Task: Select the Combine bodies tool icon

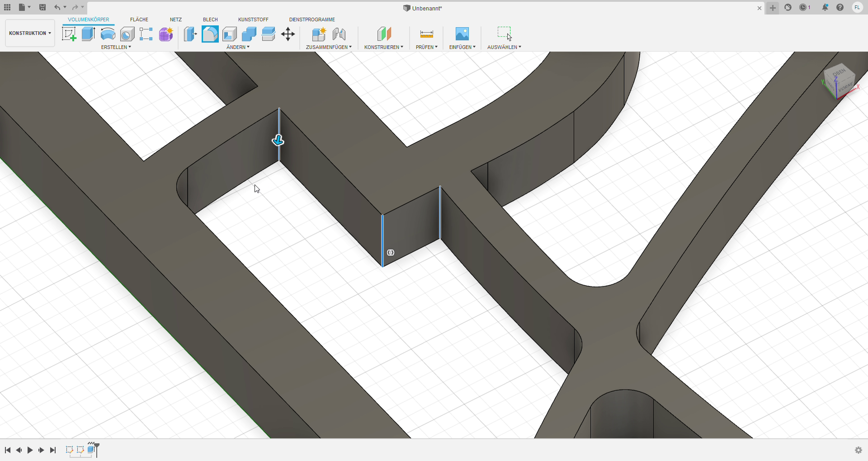Action: coord(249,34)
